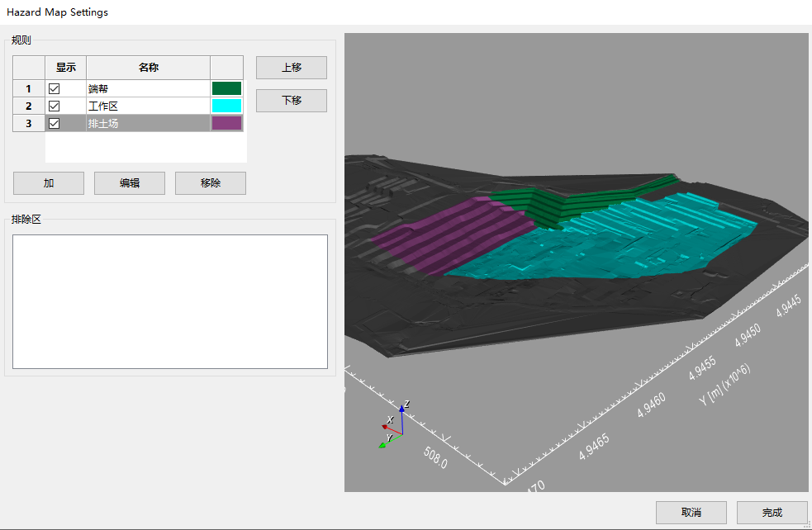Toggle the 工作区 visibility checkbox

(x=55, y=106)
